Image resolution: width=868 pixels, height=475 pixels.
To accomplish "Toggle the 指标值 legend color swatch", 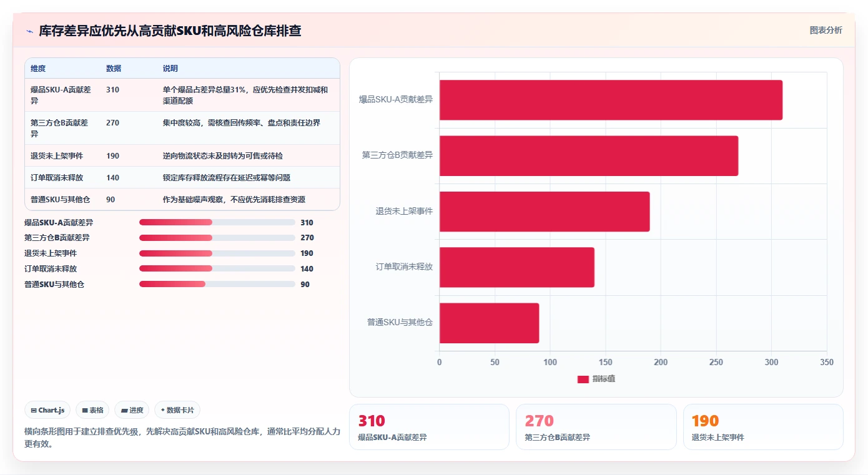I will [x=583, y=380].
